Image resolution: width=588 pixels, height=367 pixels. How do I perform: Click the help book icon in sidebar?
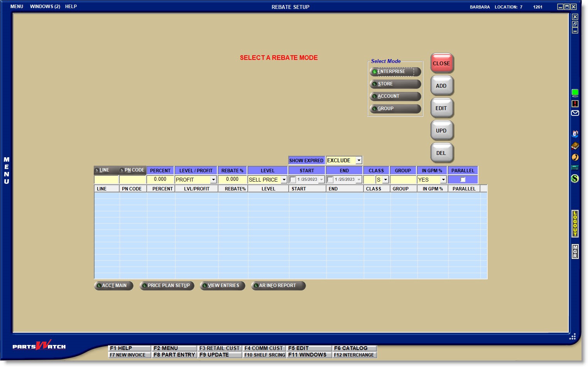point(575,146)
